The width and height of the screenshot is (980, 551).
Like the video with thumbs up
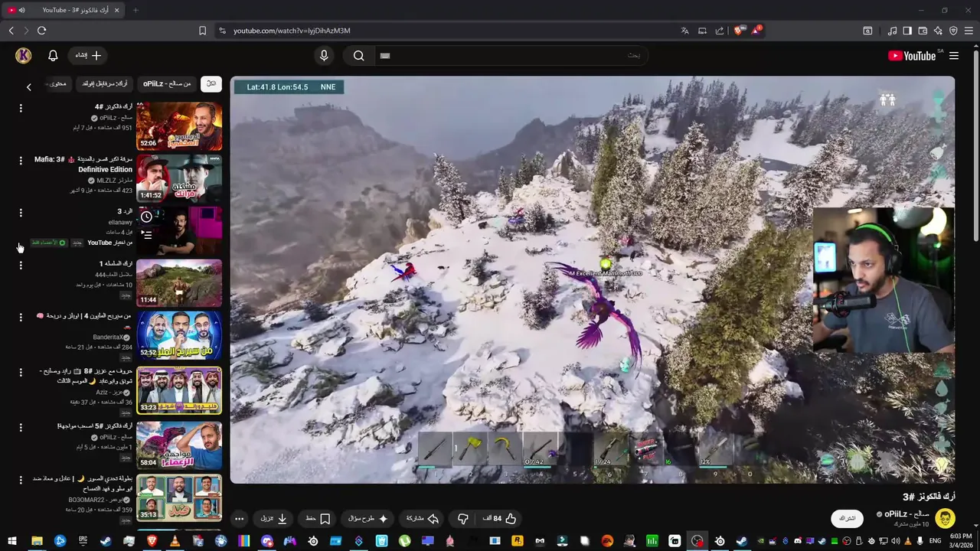[x=499, y=519]
